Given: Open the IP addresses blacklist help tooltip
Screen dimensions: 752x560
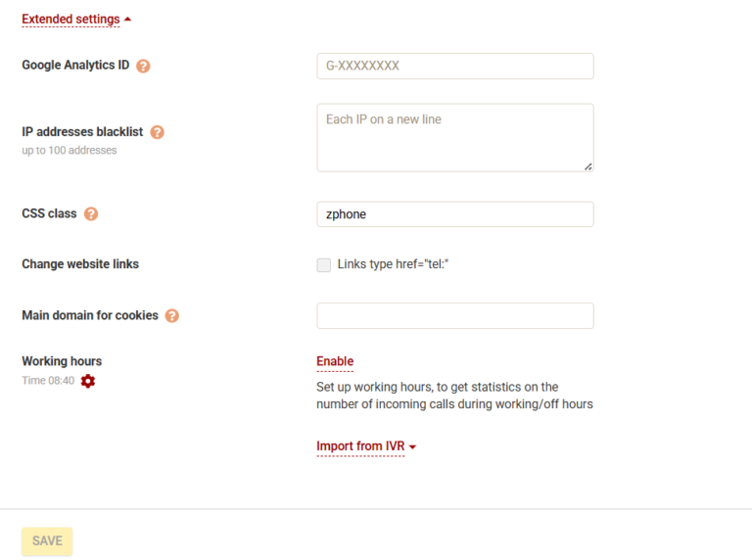Looking at the screenshot, I should click(x=157, y=132).
